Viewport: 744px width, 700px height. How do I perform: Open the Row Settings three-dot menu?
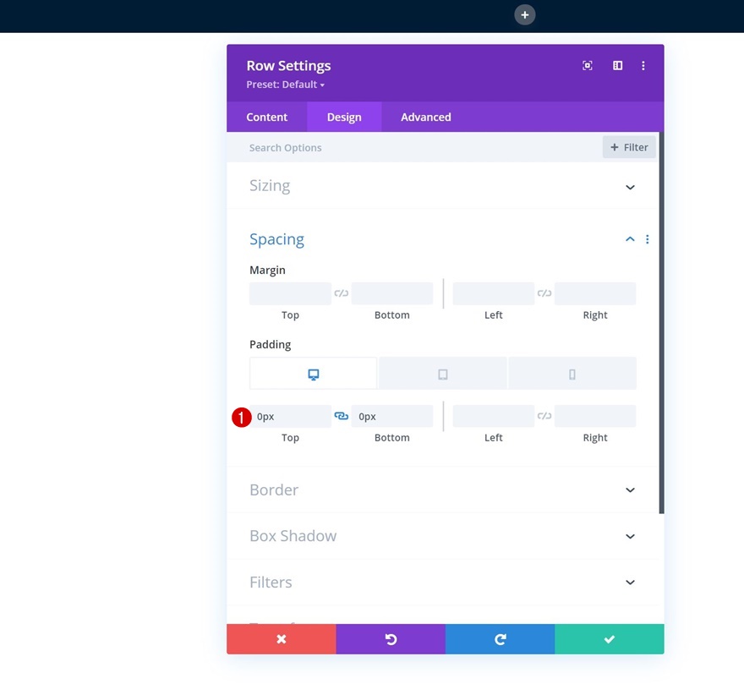pos(643,65)
